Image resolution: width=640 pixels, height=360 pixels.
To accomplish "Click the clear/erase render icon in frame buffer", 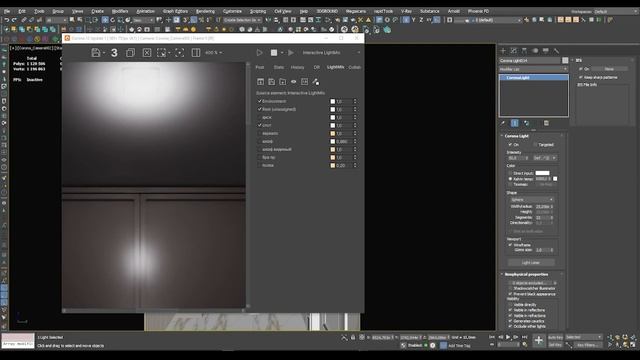I will point(147,53).
